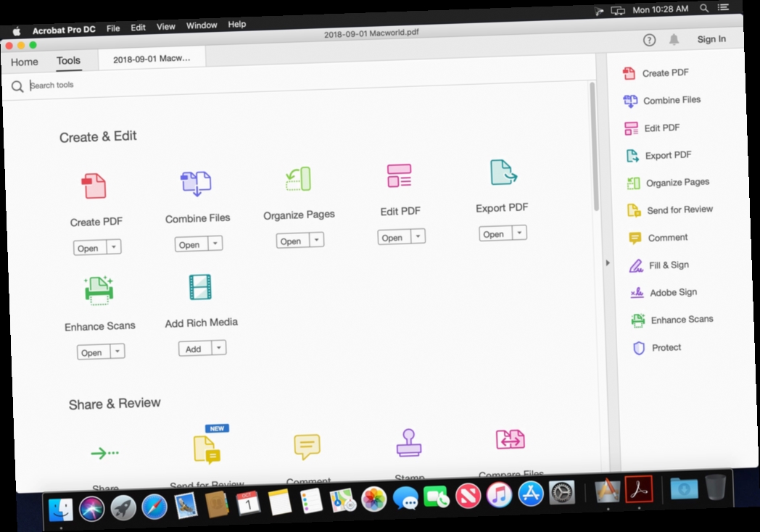Click the Stamp tool icon
The image size is (760, 532).
click(x=408, y=442)
